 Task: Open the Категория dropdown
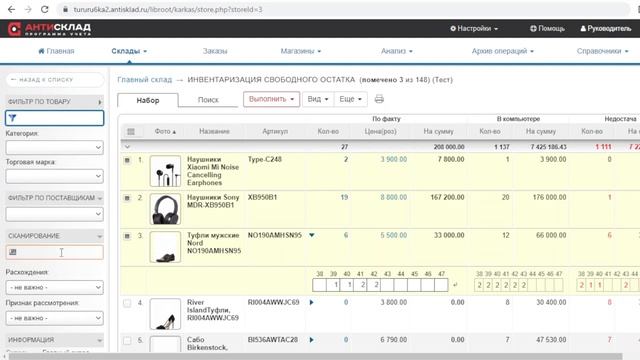click(54, 147)
